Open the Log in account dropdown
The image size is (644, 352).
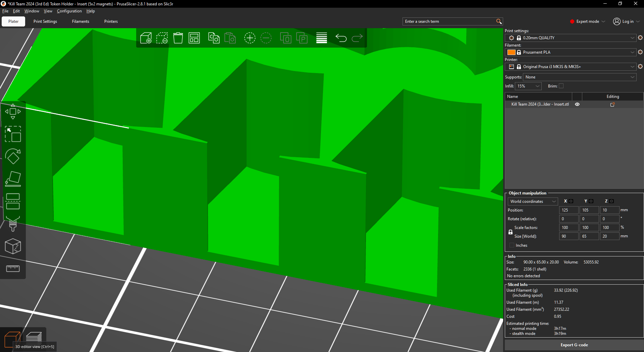pyautogui.click(x=627, y=21)
